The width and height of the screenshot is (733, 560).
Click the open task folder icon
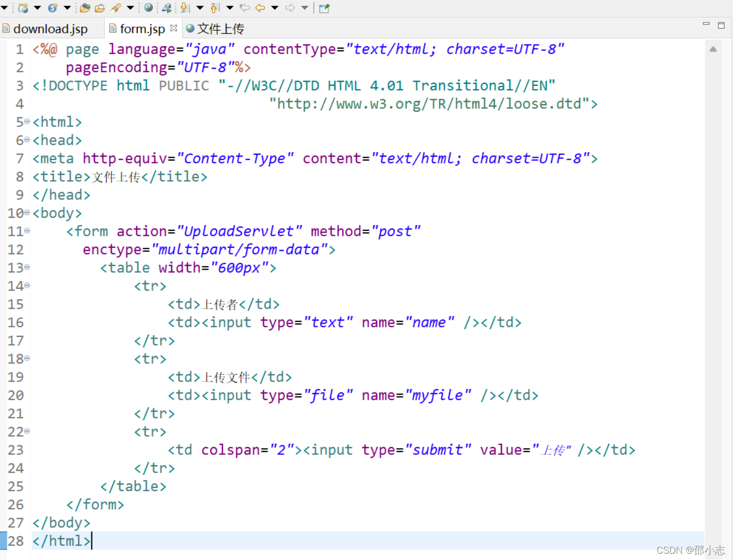pos(100,8)
